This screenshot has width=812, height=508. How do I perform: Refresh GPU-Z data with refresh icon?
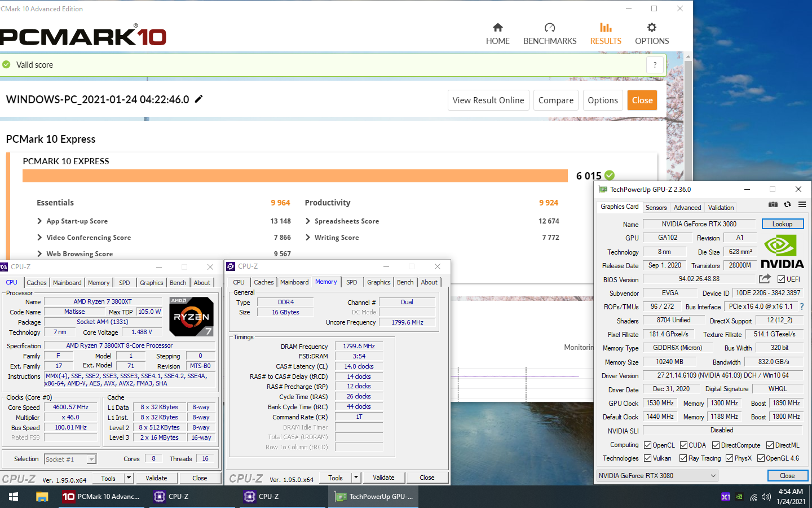click(787, 204)
